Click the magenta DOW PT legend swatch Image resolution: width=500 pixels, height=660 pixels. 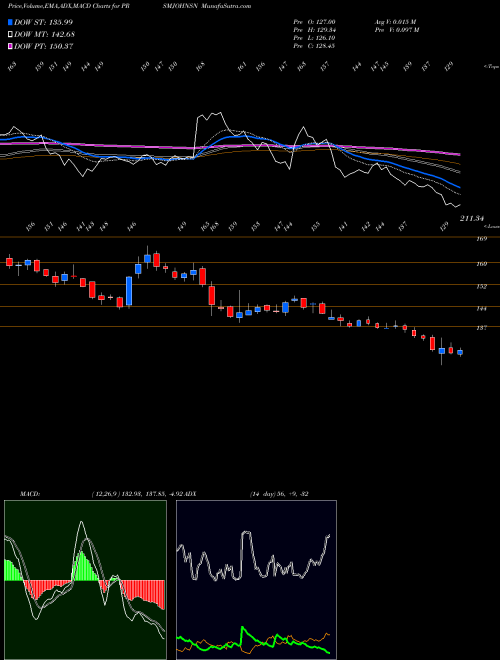click(x=10, y=46)
